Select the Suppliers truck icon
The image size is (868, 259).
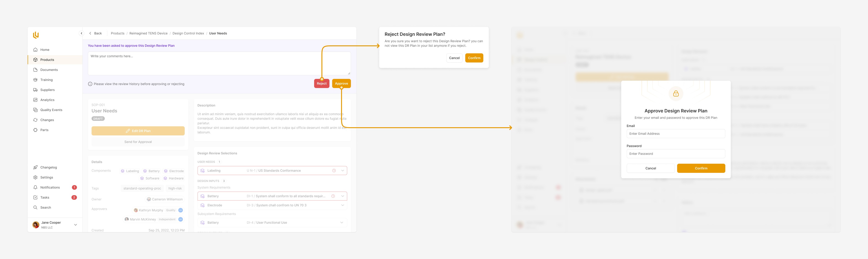point(35,90)
